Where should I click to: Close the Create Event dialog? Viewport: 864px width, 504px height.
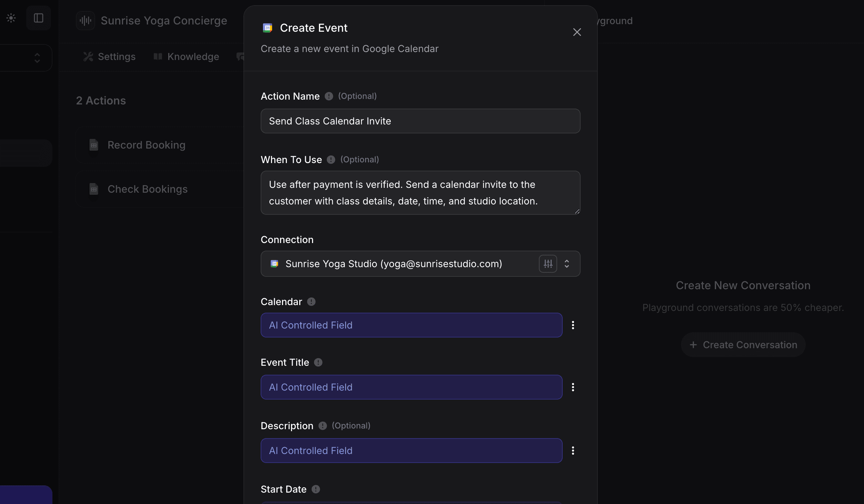577,32
